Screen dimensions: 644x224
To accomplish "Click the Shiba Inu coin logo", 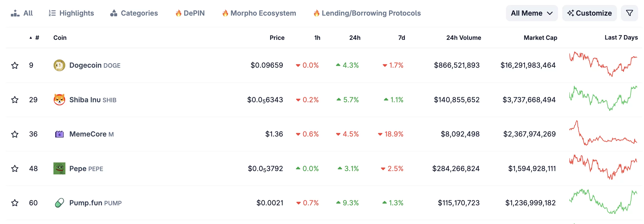I will click(x=59, y=100).
